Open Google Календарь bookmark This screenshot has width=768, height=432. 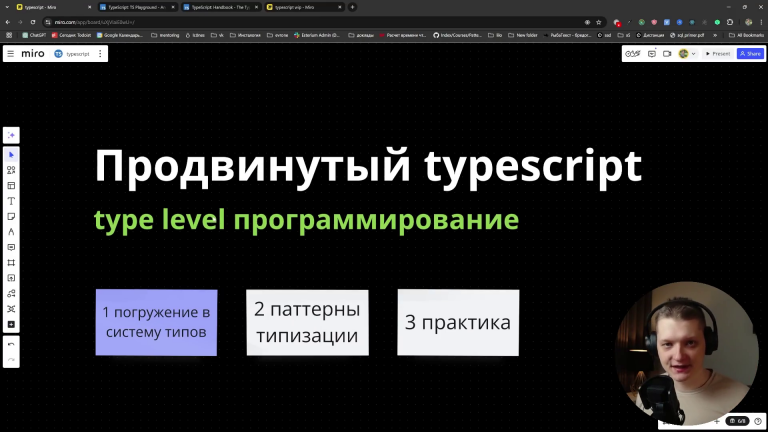[120, 35]
